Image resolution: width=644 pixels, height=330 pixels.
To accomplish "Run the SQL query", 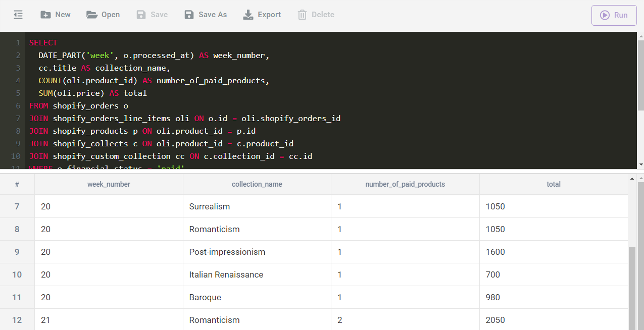I will pos(614,15).
